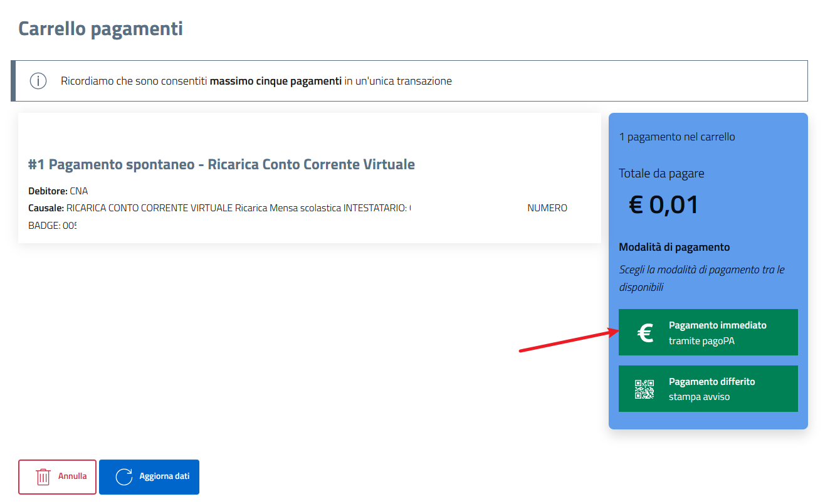This screenshot has height=504, width=835.
Task: Choose Pagamento immediato tramite pagoPA
Action: pos(708,332)
